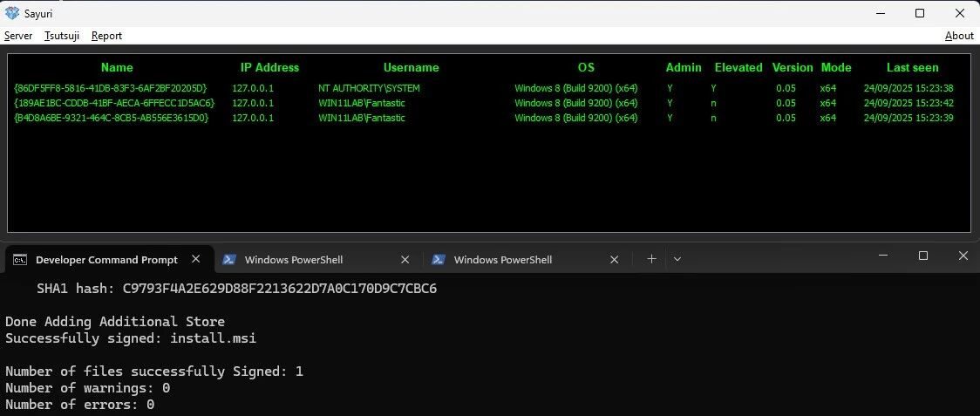Click last seen 24/09/2025 15:23:42 cell
This screenshot has width=980, height=416.
pyautogui.click(x=909, y=103)
